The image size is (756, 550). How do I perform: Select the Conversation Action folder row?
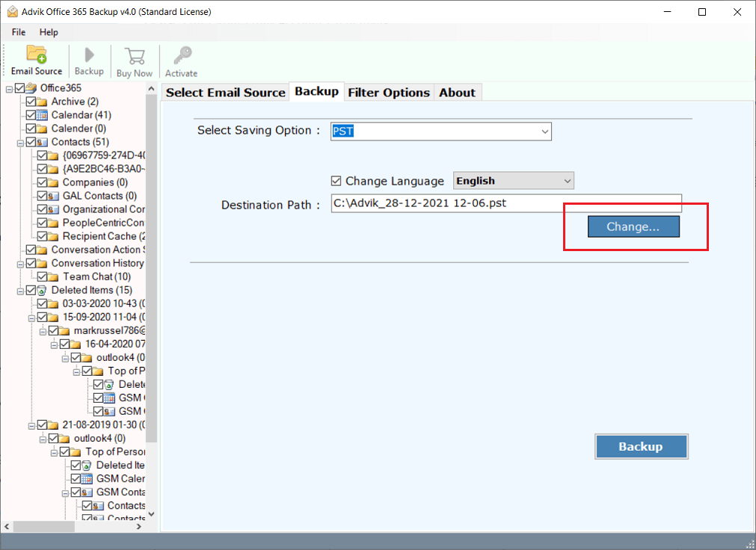point(98,250)
